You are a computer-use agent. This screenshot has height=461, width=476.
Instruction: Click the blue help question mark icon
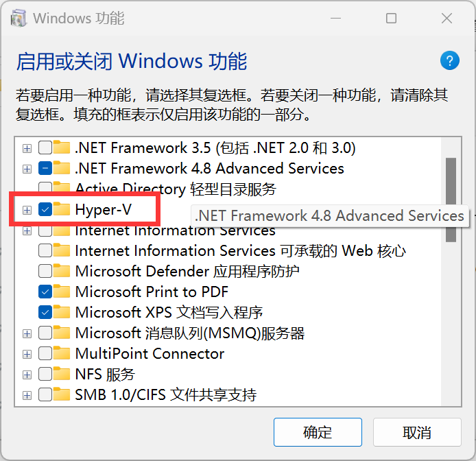click(x=449, y=60)
